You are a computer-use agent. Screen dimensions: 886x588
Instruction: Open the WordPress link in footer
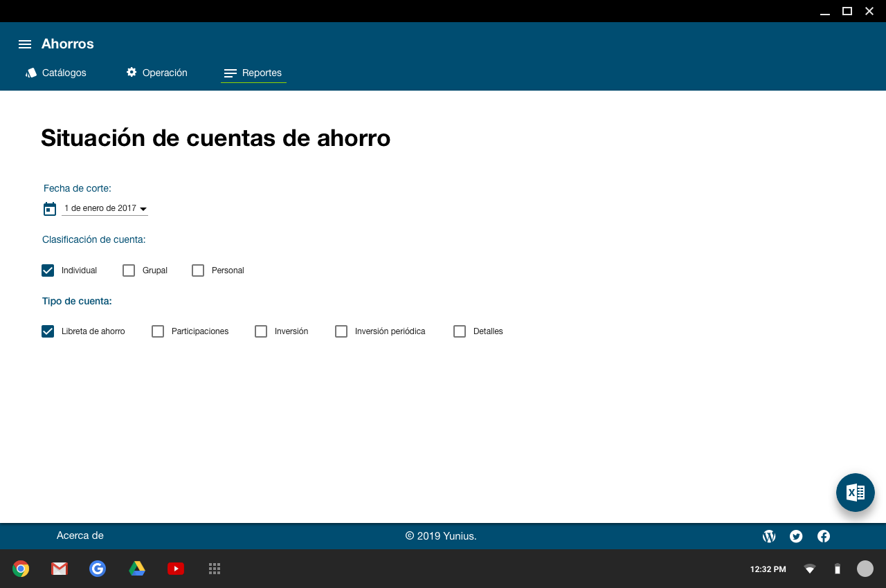click(769, 536)
